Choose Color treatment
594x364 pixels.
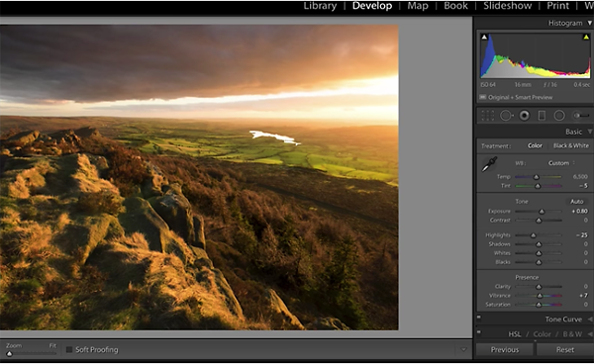(535, 145)
